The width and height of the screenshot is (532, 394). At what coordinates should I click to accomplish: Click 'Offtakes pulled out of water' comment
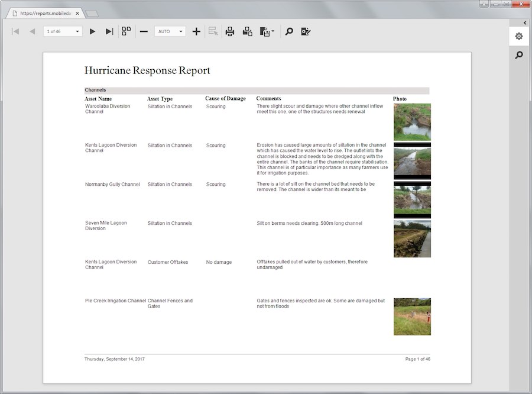point(312,264)
